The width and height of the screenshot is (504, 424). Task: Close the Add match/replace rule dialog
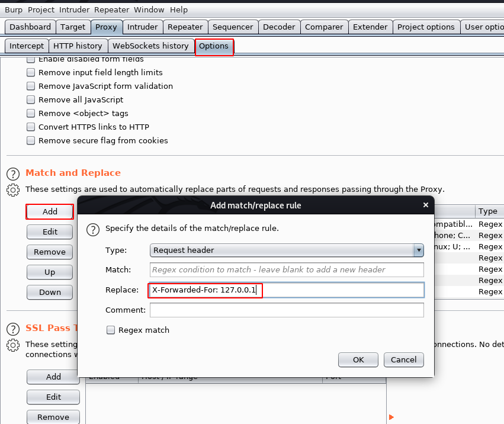pyautogui.click(x=426, y=205)
